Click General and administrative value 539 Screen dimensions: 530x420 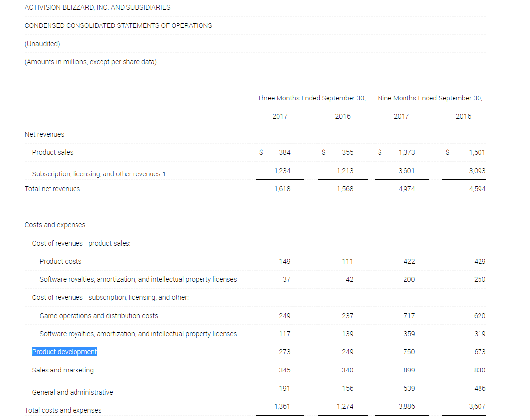pos(409,388)
